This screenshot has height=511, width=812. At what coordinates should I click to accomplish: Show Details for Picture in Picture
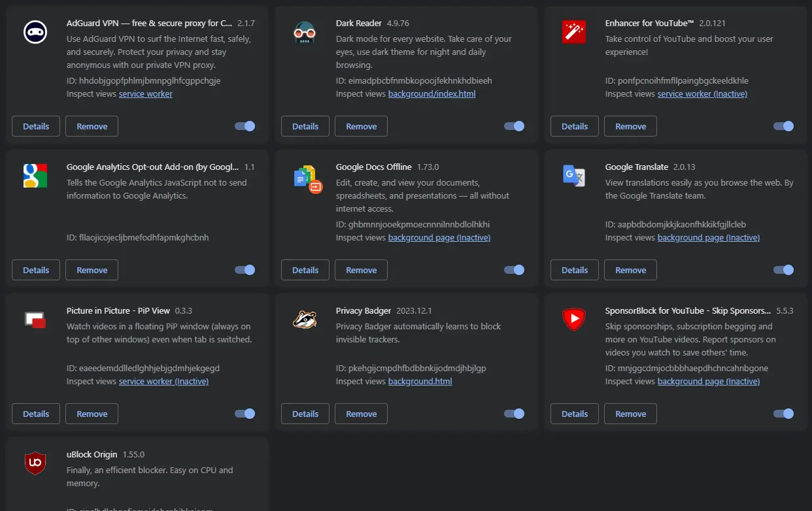pyautogui.click(x=36, y=414)
